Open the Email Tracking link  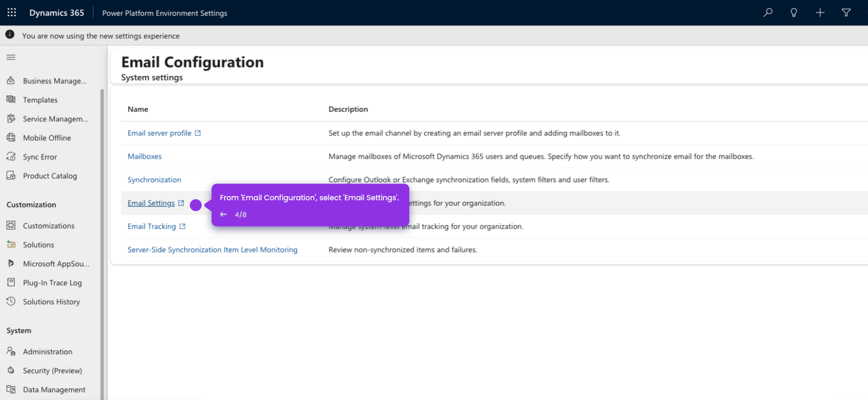pyautogui.click(x=152, y=226)
